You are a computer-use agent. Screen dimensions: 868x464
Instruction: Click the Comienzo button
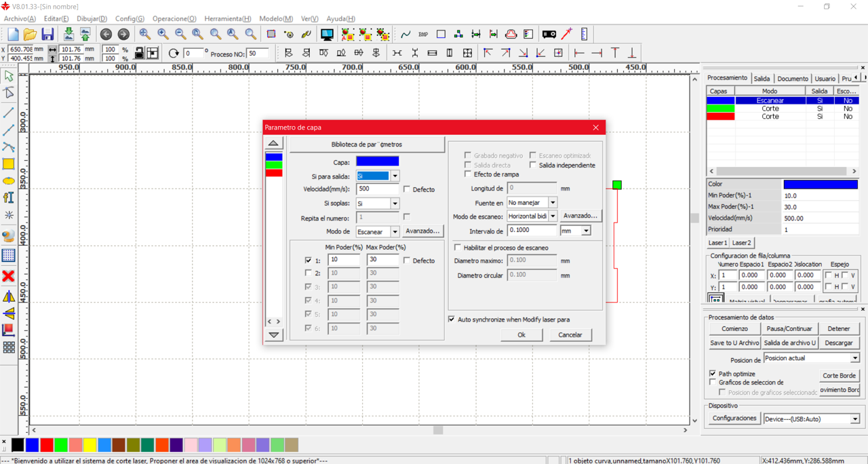point(734,328)
